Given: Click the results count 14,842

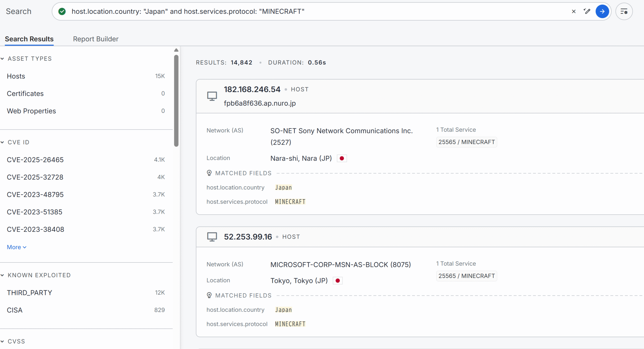Looking at the screenshot, I should pyautogui.click(x=241, y=62).
